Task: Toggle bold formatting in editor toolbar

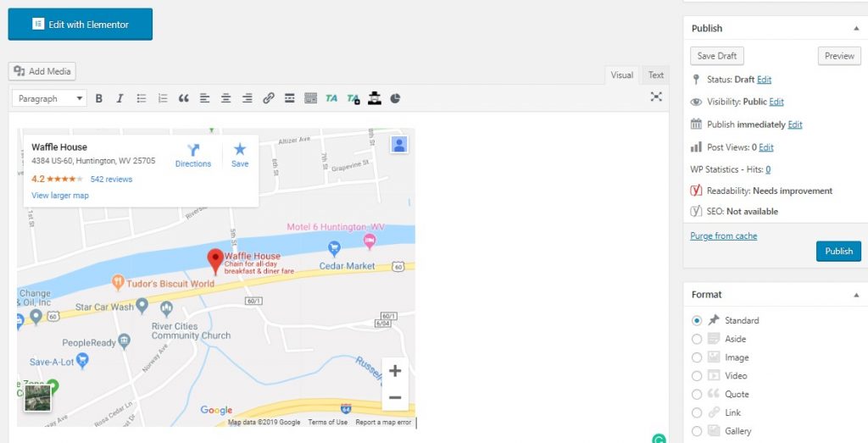Action: 98,98
